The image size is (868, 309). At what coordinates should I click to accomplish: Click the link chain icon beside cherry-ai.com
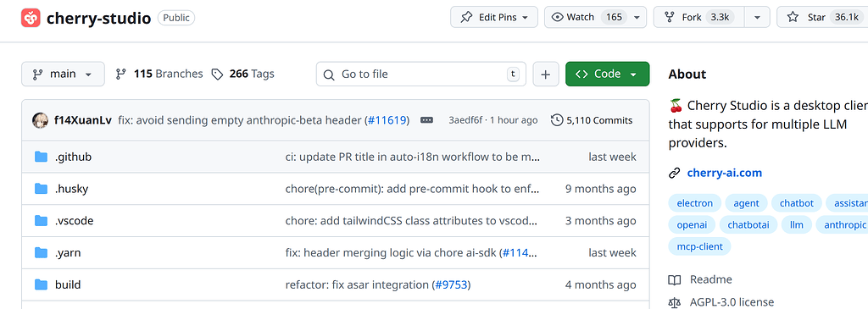[x=674, y=174]
